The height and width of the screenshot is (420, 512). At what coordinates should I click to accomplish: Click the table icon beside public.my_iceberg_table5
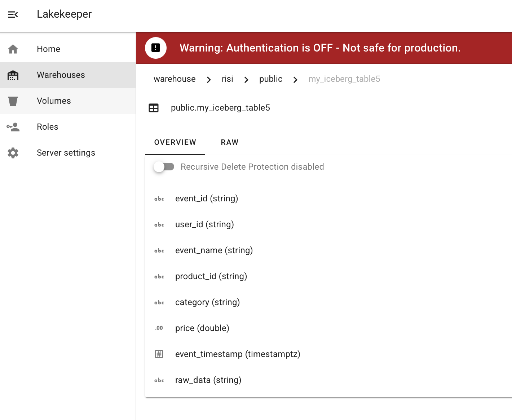154,108
